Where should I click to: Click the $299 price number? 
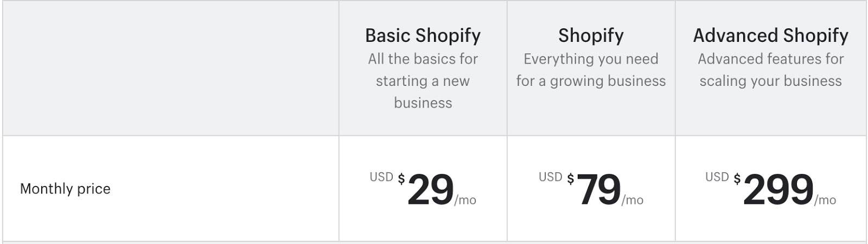pyautogui.click(x=778, y=190)
